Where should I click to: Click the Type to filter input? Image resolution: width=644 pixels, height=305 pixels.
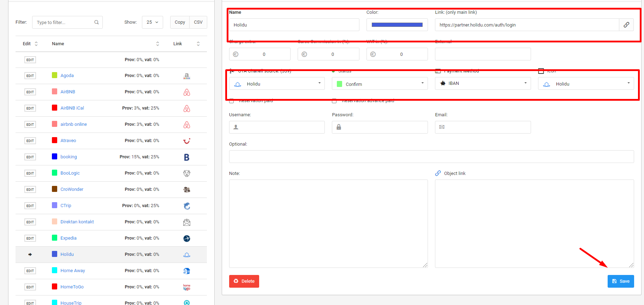point(67,22)
